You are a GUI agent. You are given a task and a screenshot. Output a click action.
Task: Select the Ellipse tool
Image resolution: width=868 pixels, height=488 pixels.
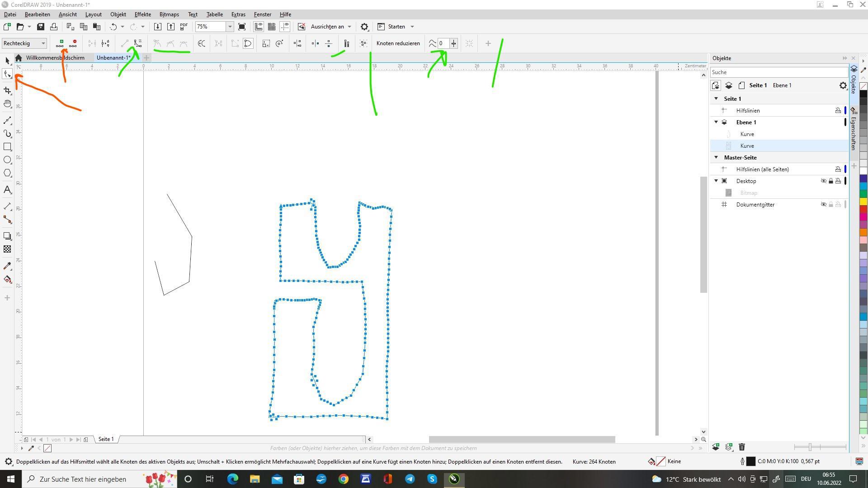7,160
